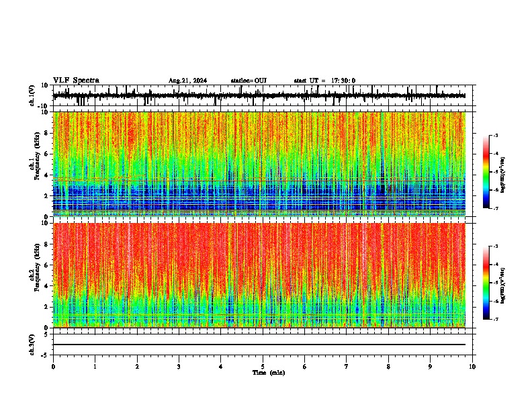Click the "2" kHz tick of ch.2 spectrogram

pos(46,307)
